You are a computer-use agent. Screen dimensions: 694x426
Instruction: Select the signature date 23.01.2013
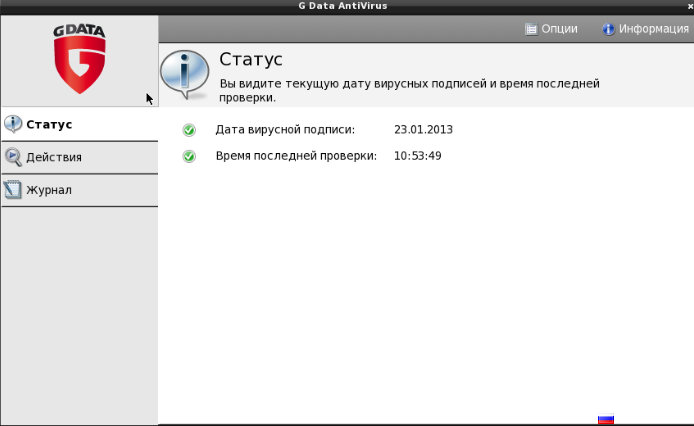point(423,130)
